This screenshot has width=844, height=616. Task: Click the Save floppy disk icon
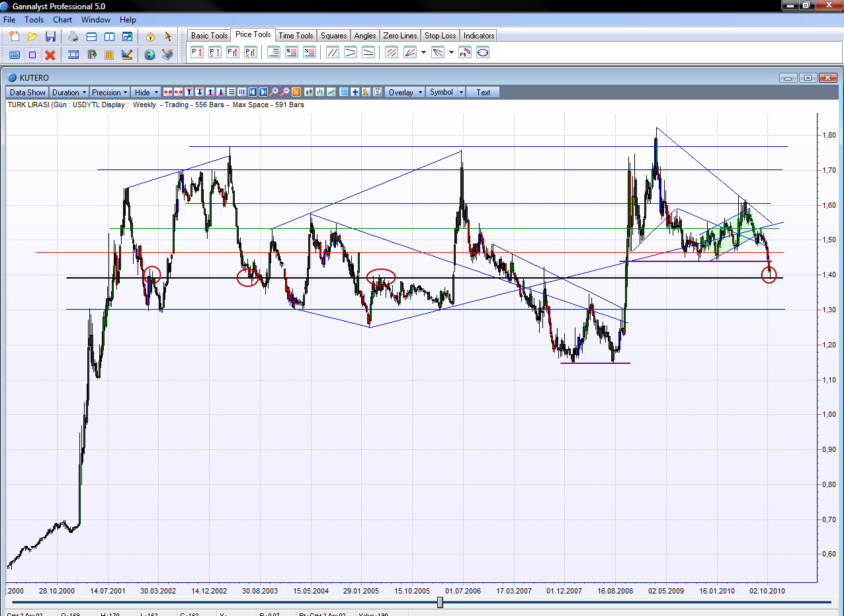[50, 36]
